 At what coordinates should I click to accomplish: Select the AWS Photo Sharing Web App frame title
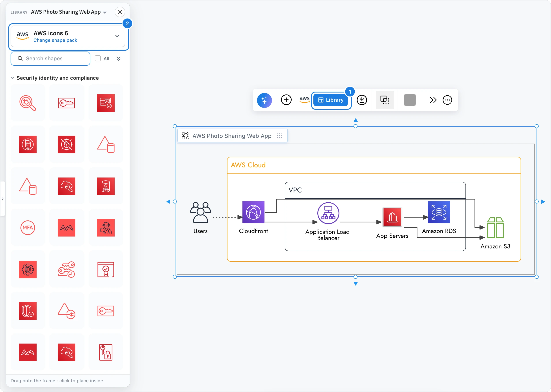232,136
